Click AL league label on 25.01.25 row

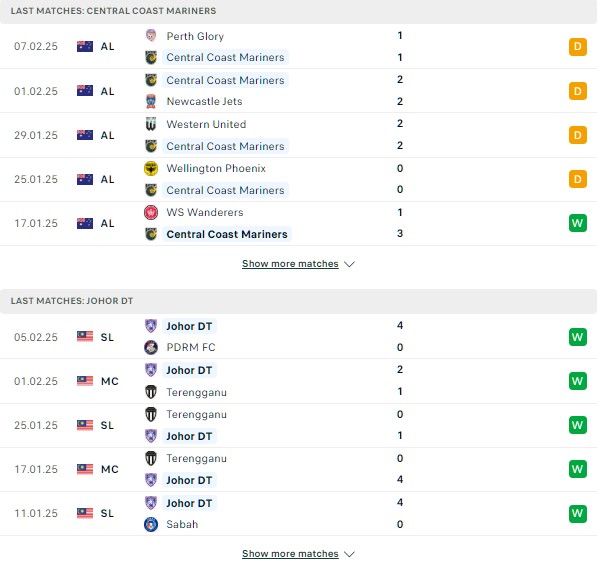[x=107, y=179]
